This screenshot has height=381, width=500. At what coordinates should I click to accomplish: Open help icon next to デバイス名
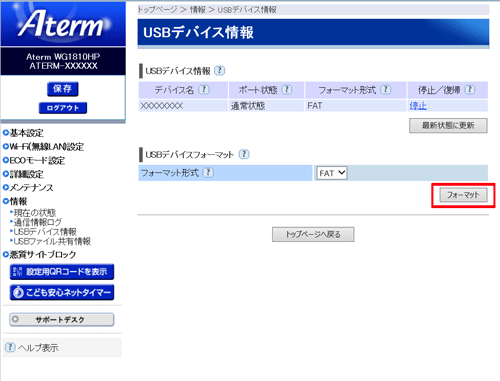(x=204, y=90)
